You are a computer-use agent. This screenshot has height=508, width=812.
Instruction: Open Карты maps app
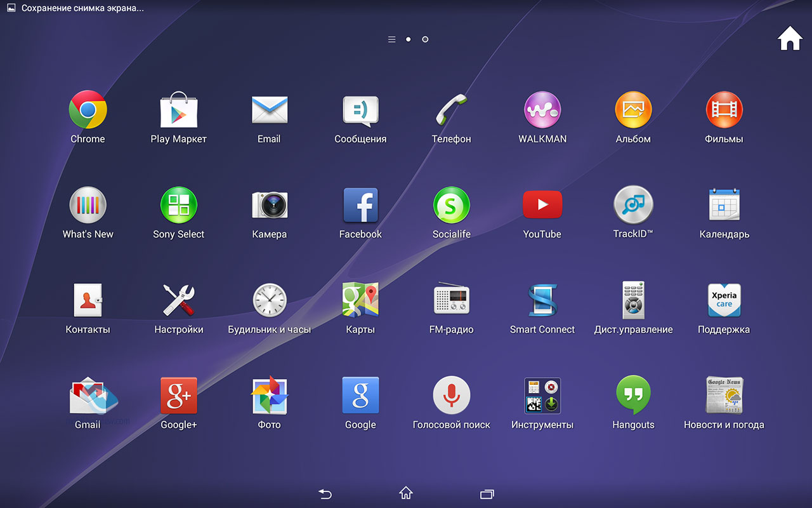click(360, 300)
